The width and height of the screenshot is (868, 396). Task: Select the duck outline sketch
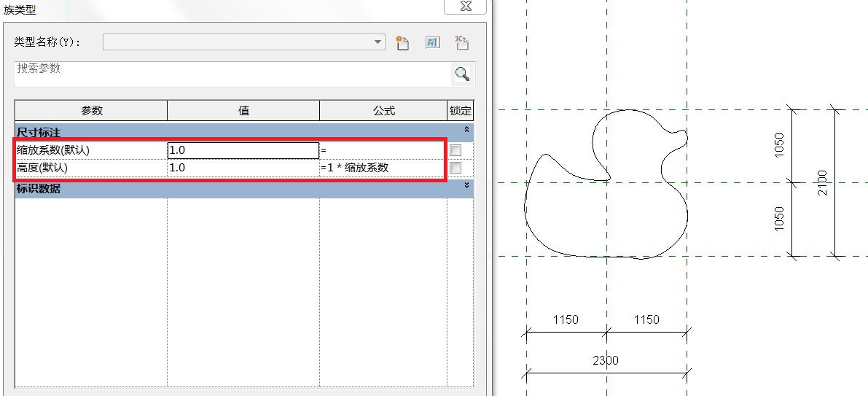pyautogui.click(x=606, y=183)
